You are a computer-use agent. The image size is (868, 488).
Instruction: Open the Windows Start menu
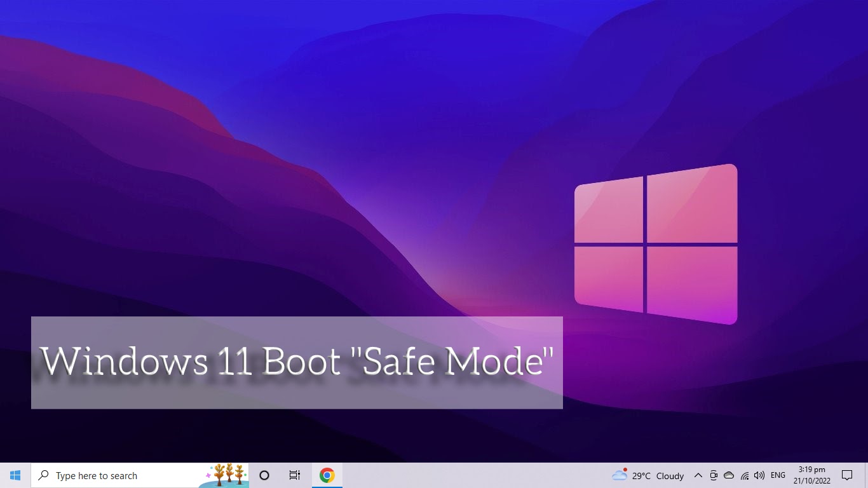coord(15,475)
